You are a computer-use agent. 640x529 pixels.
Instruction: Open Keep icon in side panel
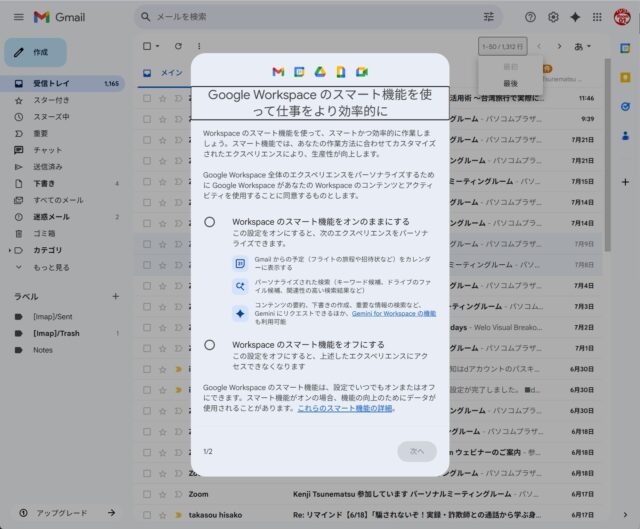click(x=625, y=78)
